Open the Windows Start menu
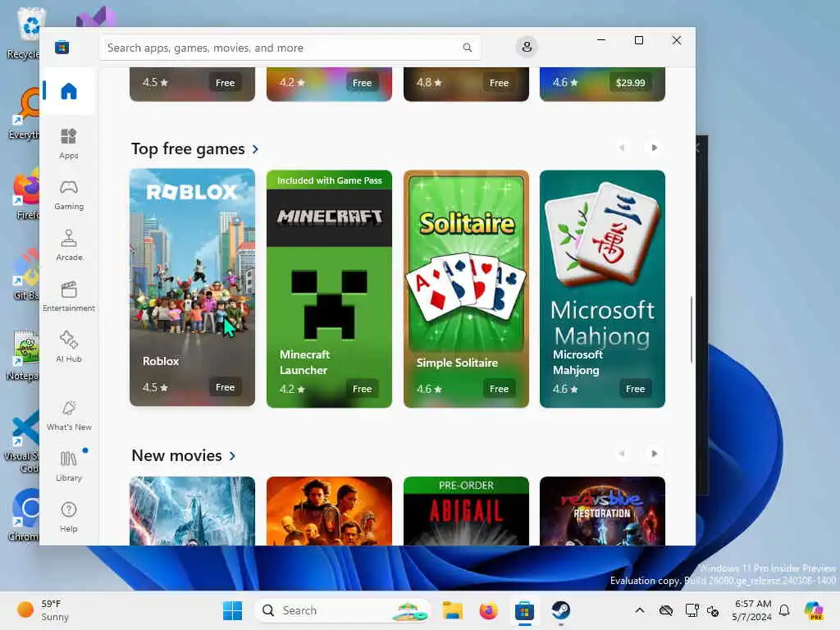Image resolution: width=840 pixels, height=630 pixels. coord(232,610)
